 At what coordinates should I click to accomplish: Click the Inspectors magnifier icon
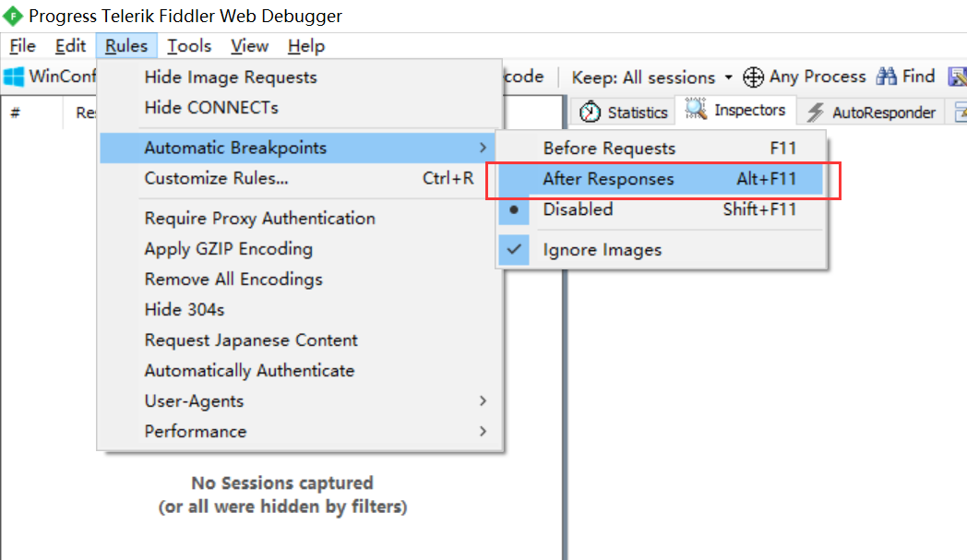[x=696, y=109]
